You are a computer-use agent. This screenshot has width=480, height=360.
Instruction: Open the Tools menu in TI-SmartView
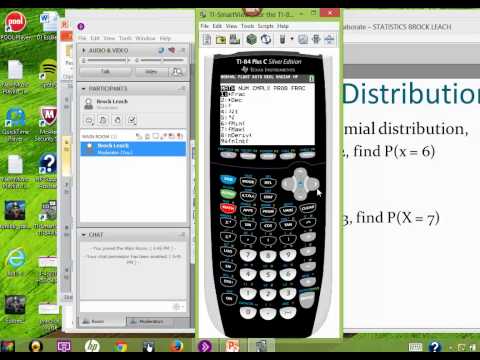click(x=247, y=26)
